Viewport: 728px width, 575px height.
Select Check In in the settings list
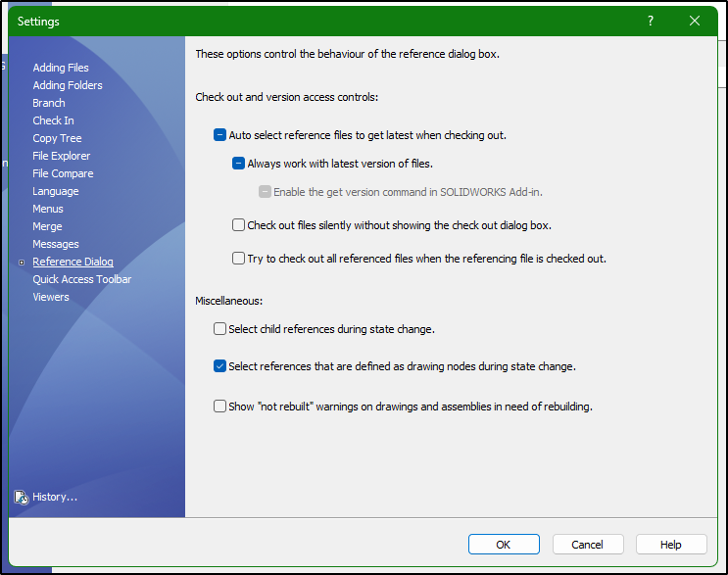coord(53,120)
